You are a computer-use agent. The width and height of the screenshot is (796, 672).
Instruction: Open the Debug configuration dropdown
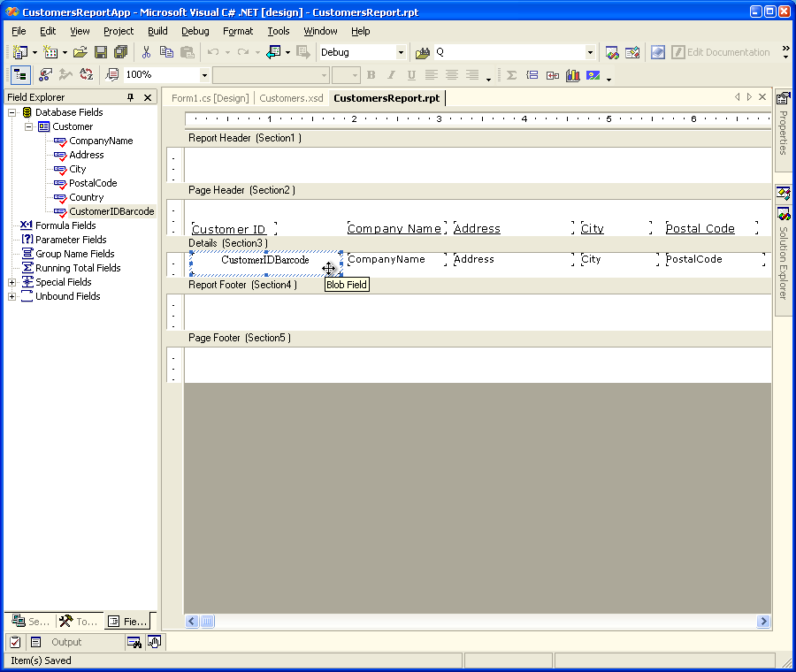401,52
